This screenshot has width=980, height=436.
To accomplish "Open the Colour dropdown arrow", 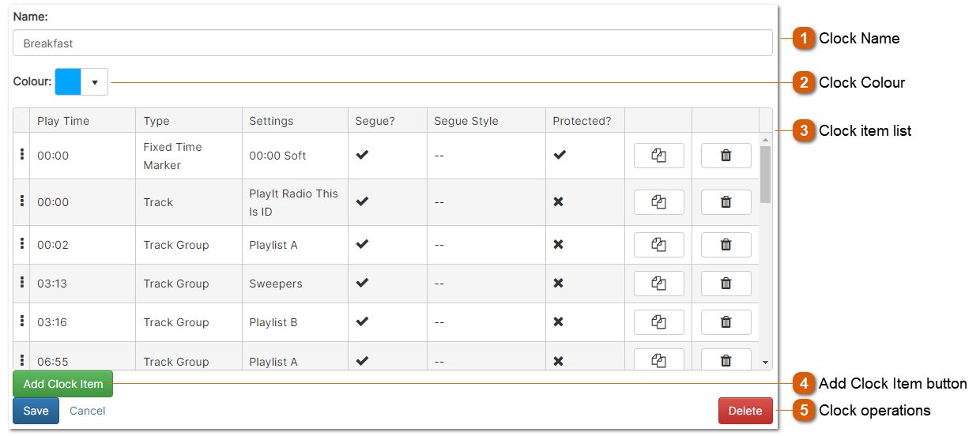I will [x=95, y=82].
